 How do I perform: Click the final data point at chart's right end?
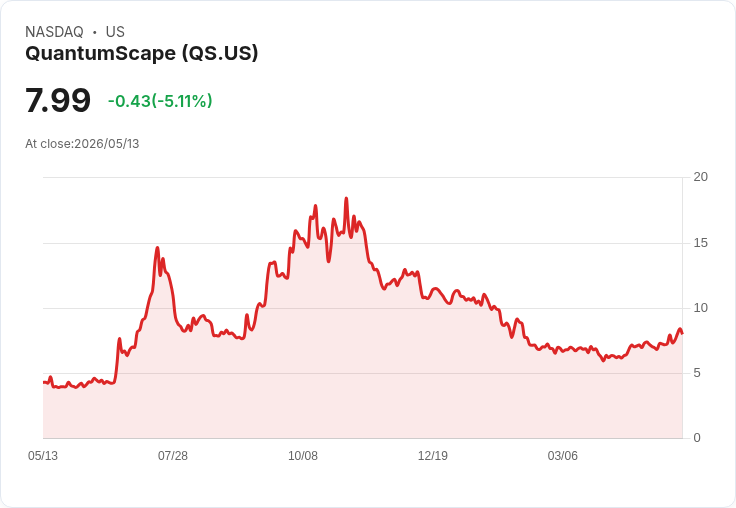(682, 333)
